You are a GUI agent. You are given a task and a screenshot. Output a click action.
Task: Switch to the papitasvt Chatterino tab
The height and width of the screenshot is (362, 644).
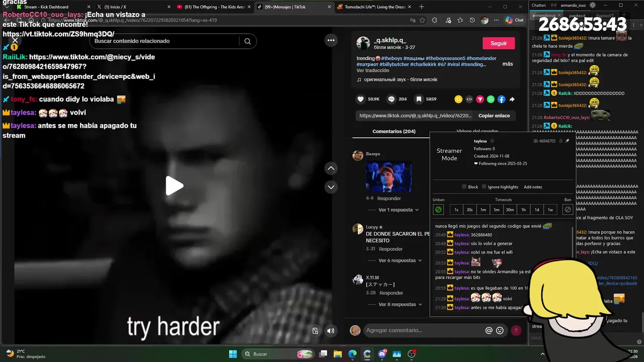coord(577,16)
